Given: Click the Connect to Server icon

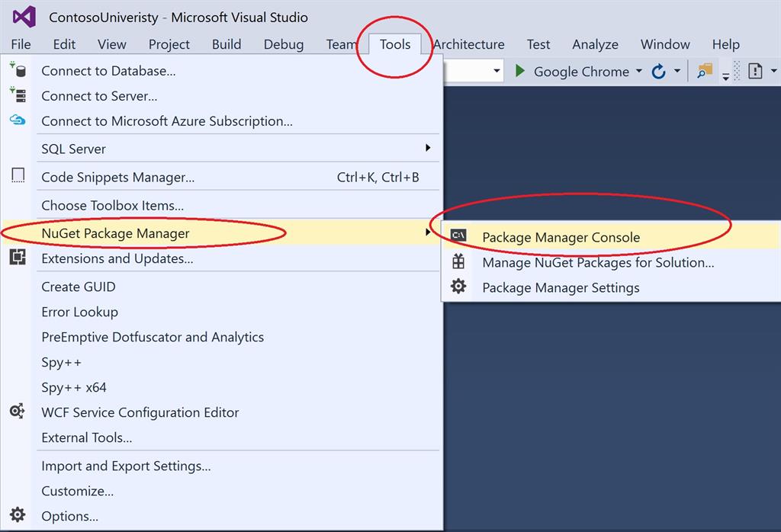Looking at the screenshot, I should [18, 95].
